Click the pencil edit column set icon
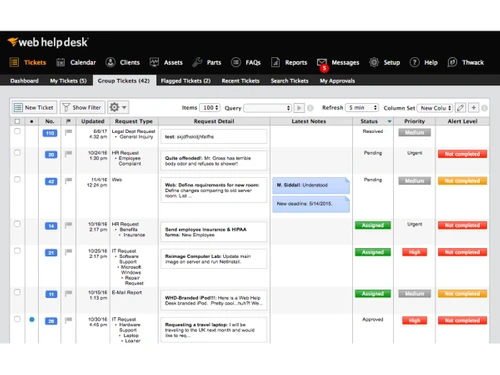 click(x=460, y=108)
